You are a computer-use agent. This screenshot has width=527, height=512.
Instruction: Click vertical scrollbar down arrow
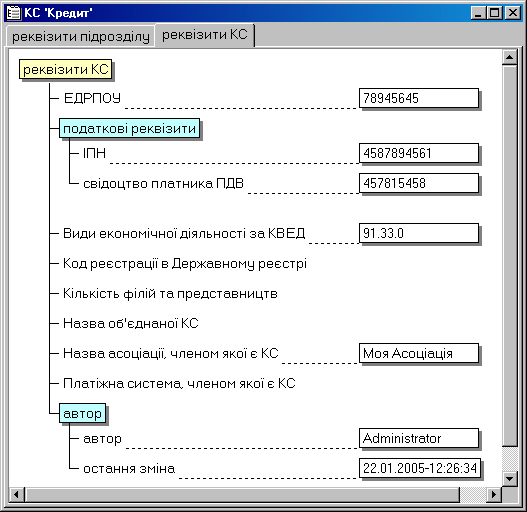(510, 478)
